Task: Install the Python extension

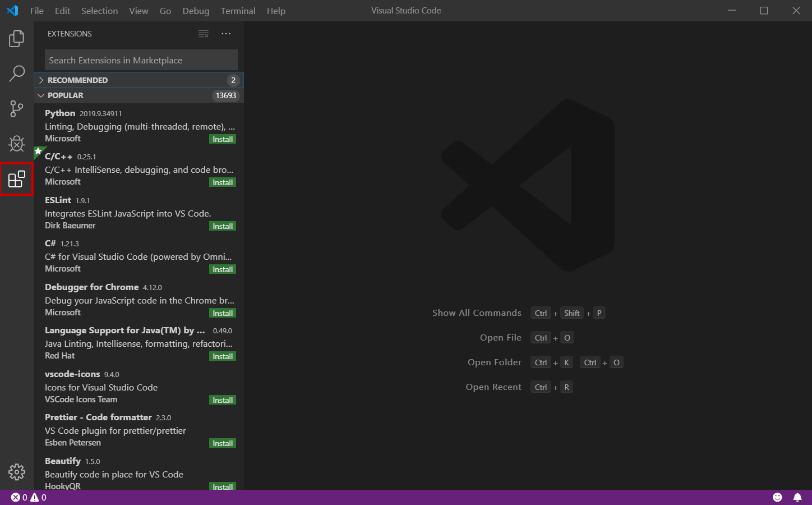Action: [223, 139]
